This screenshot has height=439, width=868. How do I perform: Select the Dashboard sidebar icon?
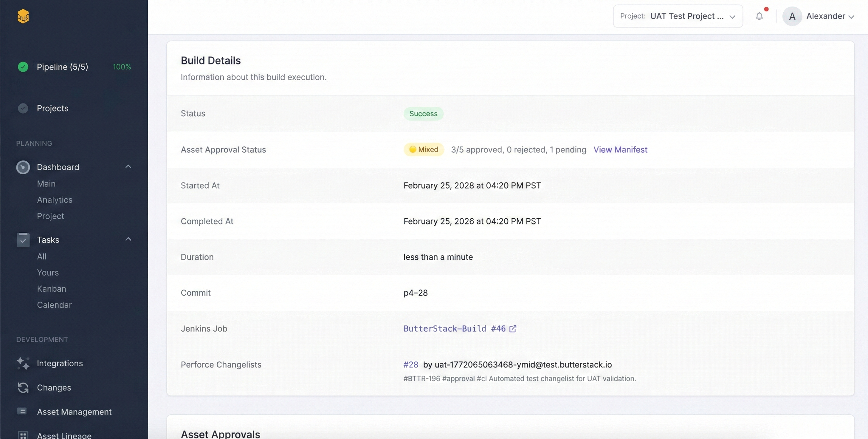pos(22,167)
